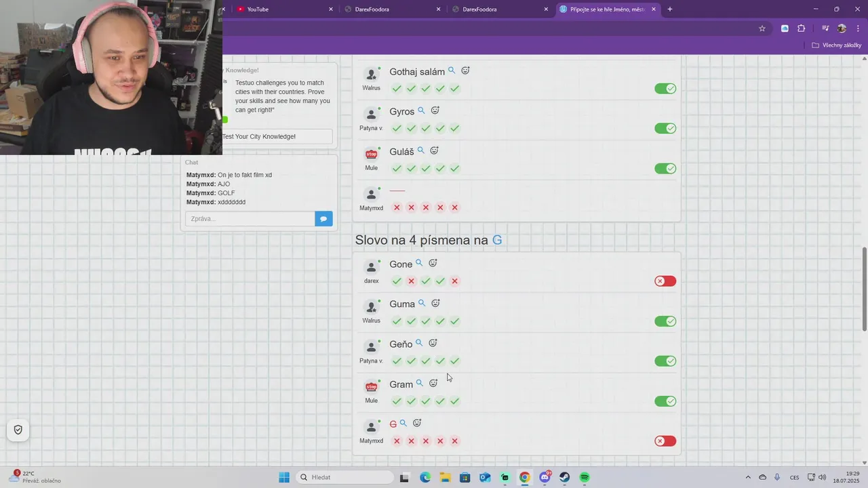Click the privacy shield badge
868x488 pixels.
18,430
